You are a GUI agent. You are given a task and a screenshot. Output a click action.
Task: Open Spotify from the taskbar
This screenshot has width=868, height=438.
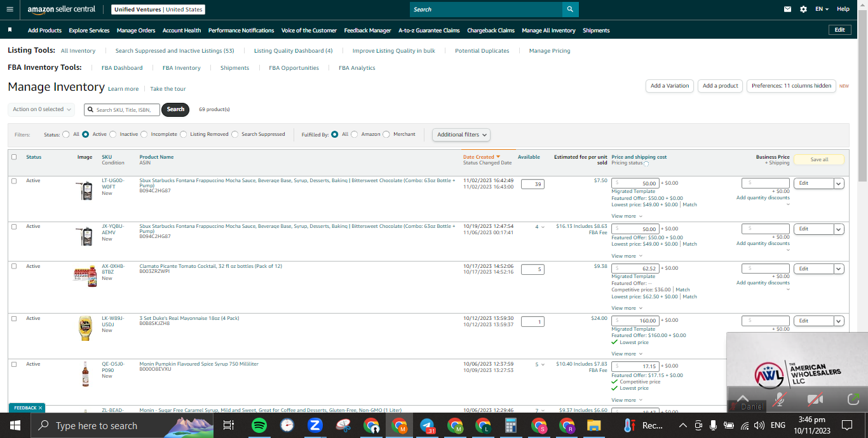(x=259, y=425)
